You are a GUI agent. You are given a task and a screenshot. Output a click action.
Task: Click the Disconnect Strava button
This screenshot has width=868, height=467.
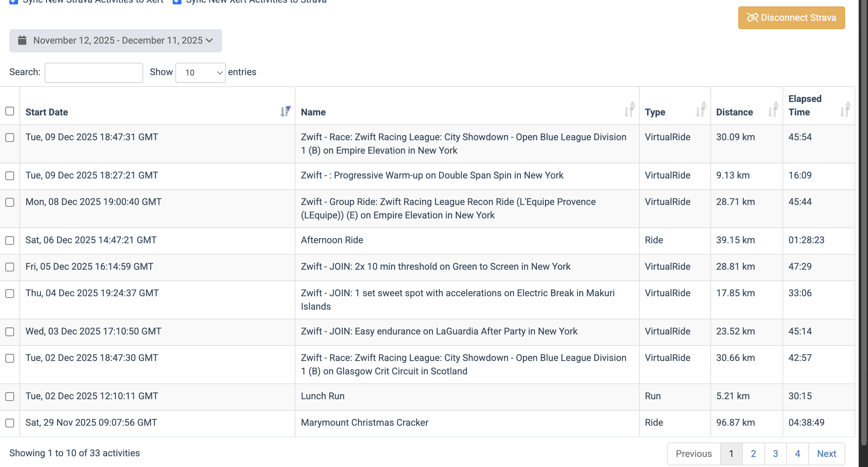791,17
